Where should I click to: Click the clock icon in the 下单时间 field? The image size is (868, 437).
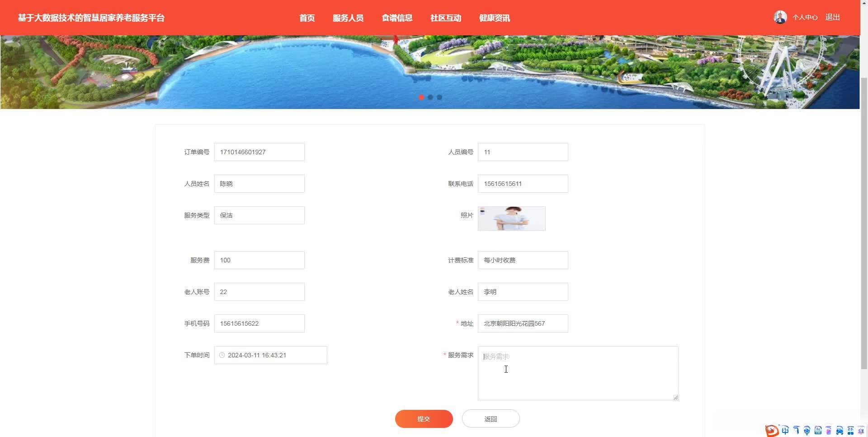click(222, 355)
